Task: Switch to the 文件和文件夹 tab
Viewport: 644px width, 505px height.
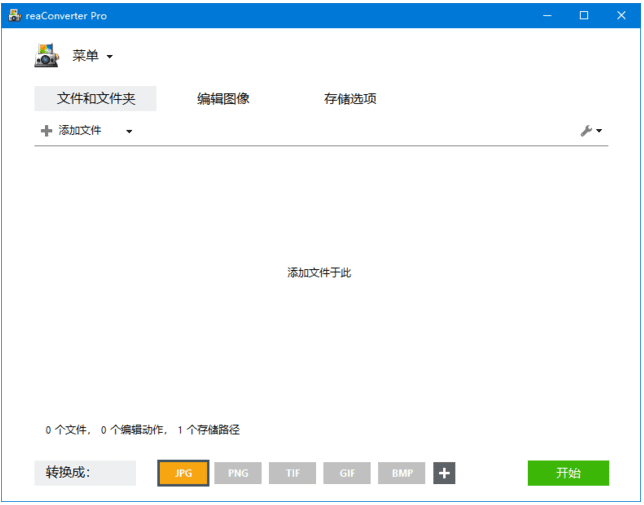Action: 95,99
